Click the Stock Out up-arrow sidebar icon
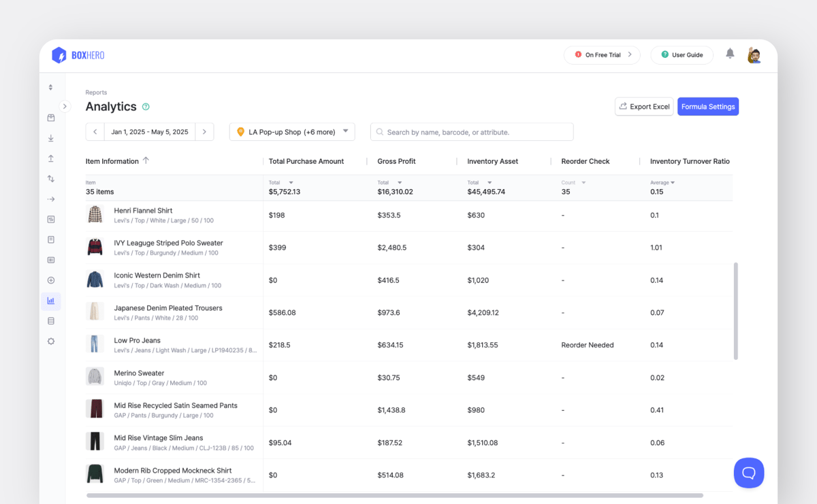 (51, 158)
